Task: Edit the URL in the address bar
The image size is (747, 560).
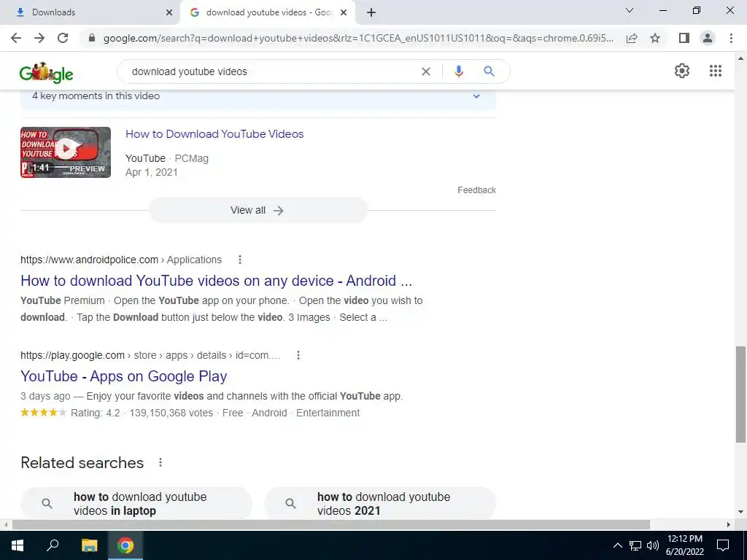Action: pyautogui.click(x=358, y=38)
